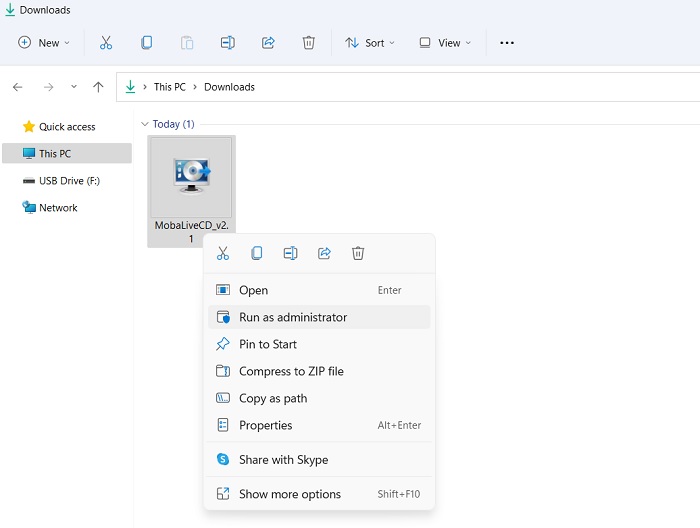Select Run as administrator
The height and width of the screenshot is (528, 700).
click(292, 317)
